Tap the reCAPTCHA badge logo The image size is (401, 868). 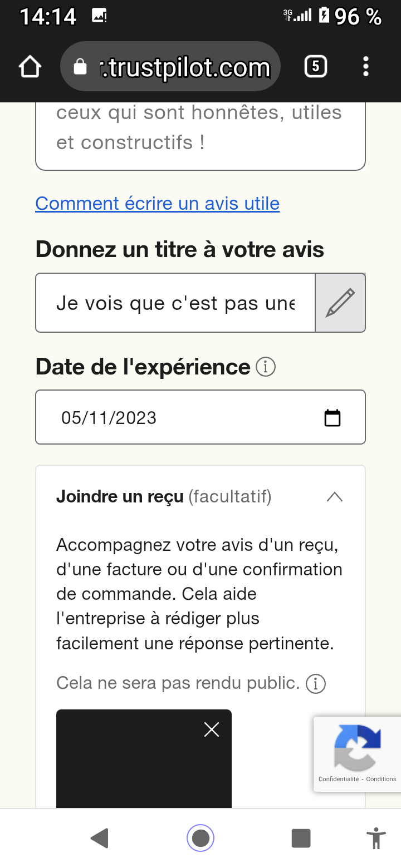point(357,747)
